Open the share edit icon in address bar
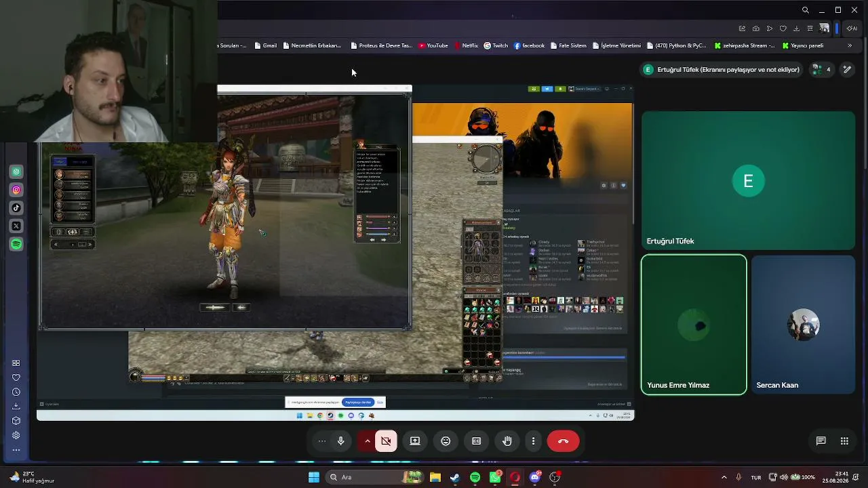Viewport: 868px width, 488px height. 743,28
